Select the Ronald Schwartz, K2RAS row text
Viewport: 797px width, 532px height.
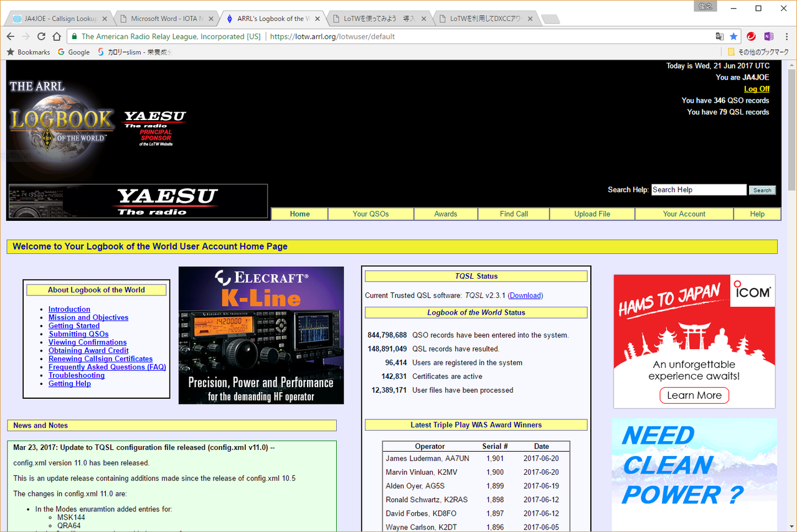coord(427,500)
